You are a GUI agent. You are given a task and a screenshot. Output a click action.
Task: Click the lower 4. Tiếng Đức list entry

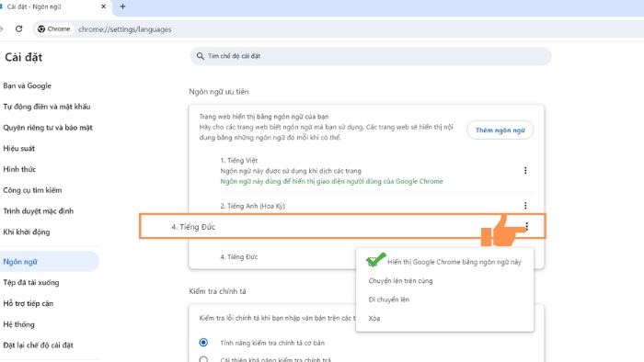239,257
